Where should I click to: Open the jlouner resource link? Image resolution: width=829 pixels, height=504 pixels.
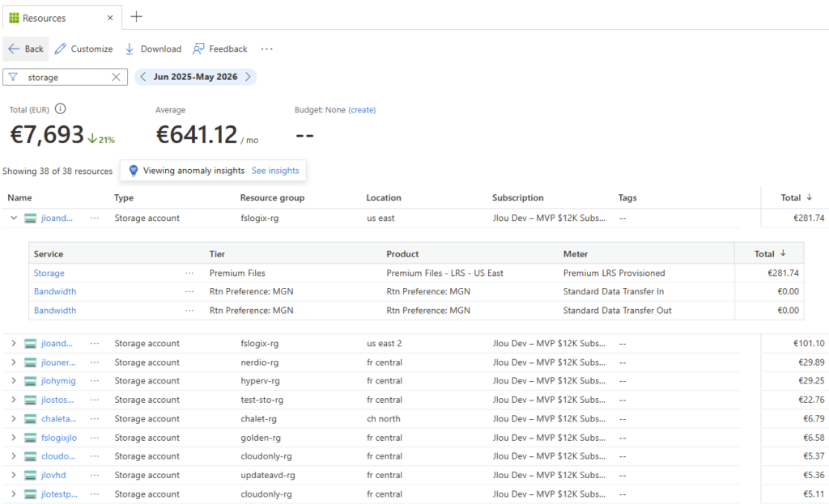(x=58, y=362)
